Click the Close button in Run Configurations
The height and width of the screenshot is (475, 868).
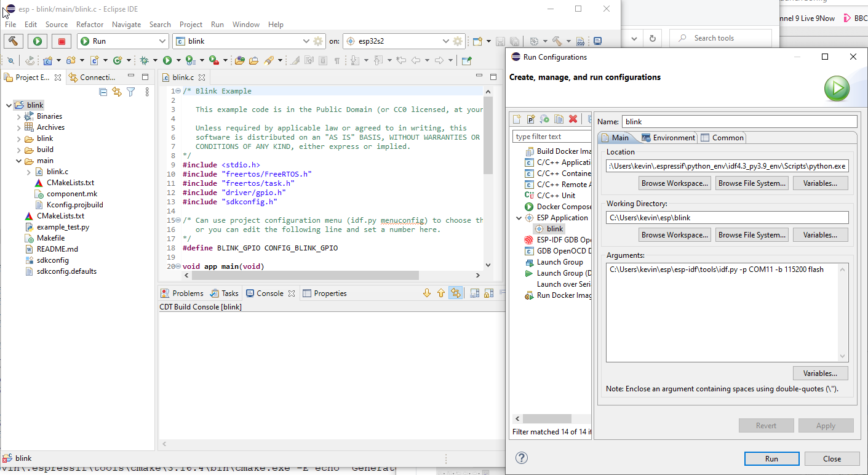point(832,459)
